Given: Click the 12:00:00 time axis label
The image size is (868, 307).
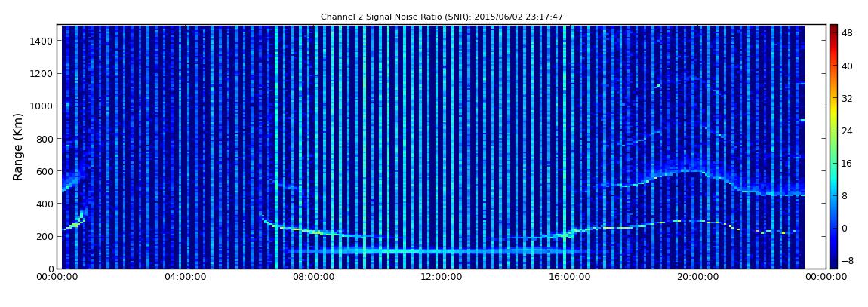Looking at the screenshot, I should 442,277.
